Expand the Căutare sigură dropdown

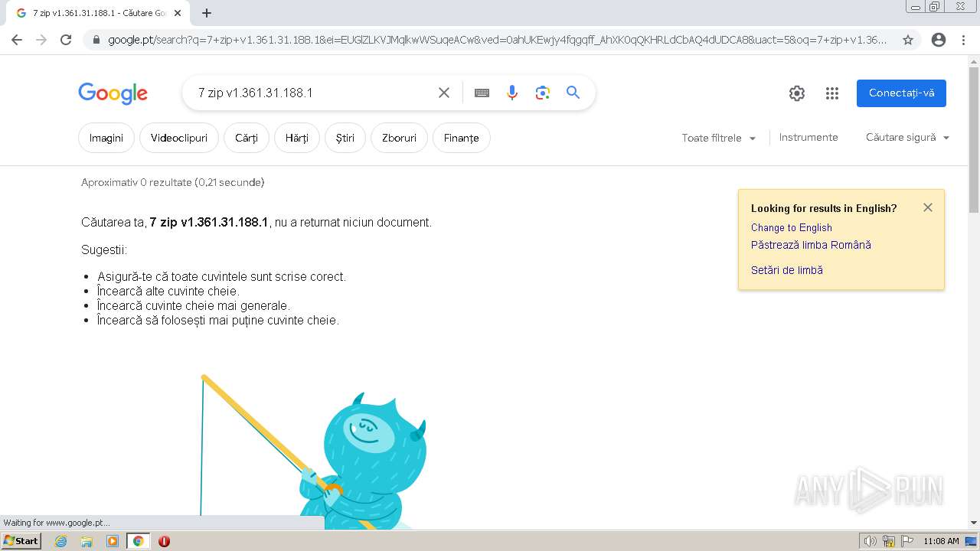click(907, 138)
